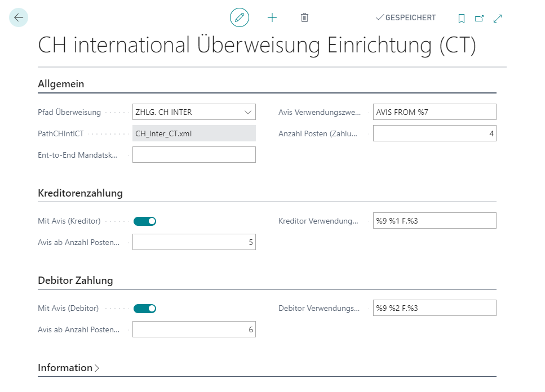Screen dimensions: 545x392
Task: Toggle the Kreditor Avis switch off
Action: pos(145,221)
